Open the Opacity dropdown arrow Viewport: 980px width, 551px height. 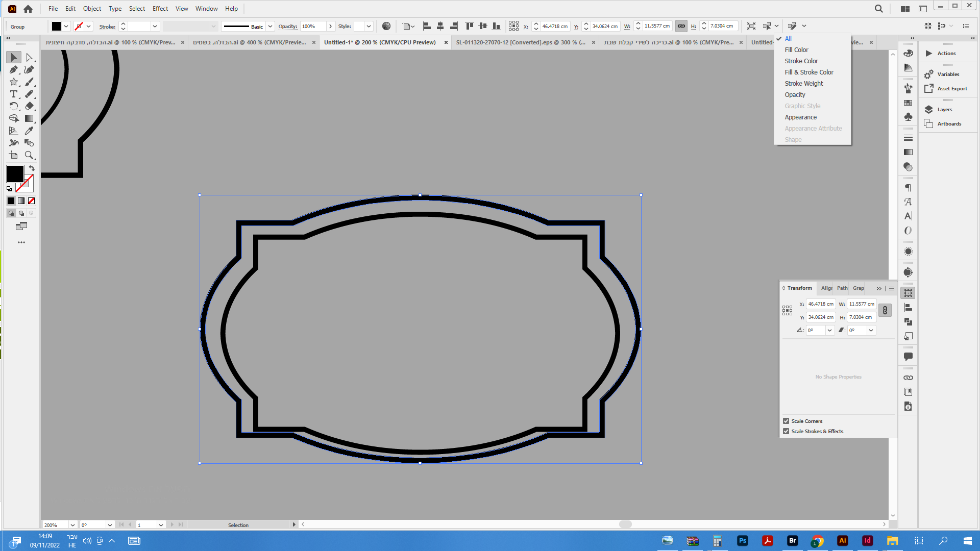330,26
